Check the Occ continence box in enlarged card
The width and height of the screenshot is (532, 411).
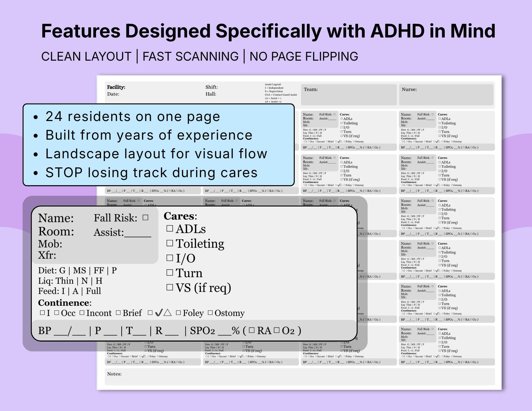(x=57, y=313)
